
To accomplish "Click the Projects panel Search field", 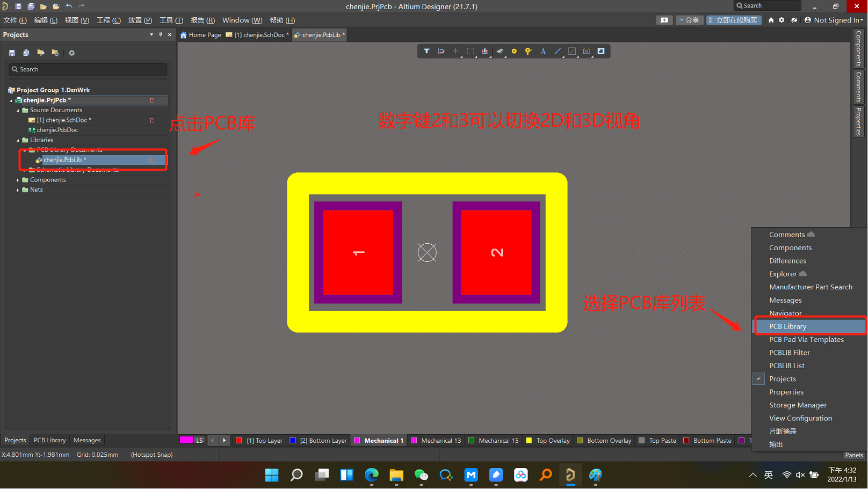I will coord(88,69).
